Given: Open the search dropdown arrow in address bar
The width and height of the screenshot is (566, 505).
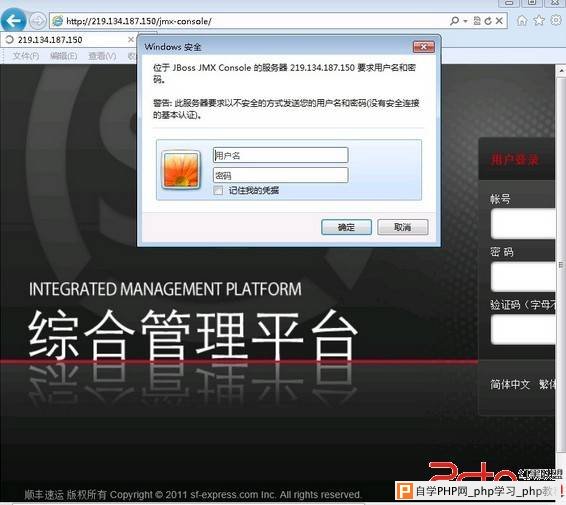Looking at the screenshot, I should pyautogui.click(x=465, y=21).
